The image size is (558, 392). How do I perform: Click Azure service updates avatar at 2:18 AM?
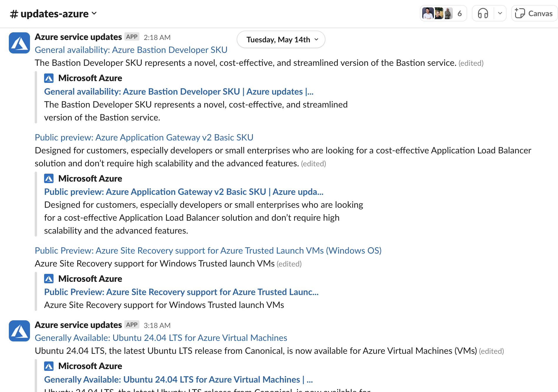tap(19, 43)
